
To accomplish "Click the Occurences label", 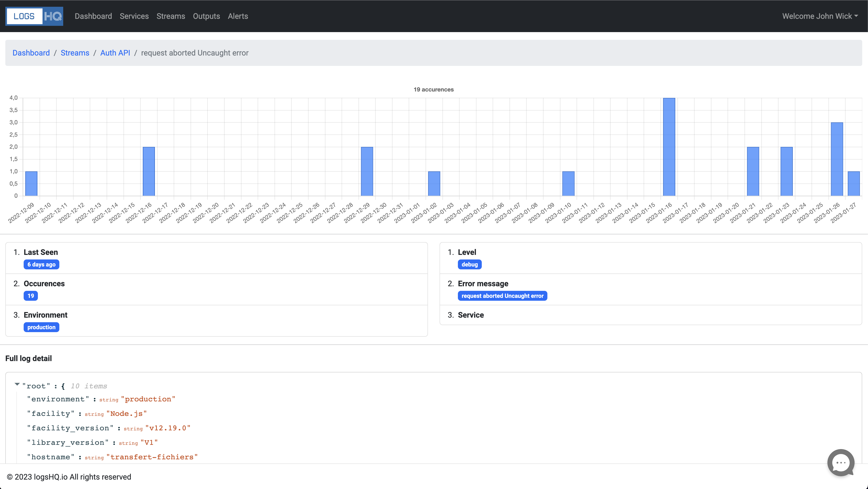I will click(44, 283).
